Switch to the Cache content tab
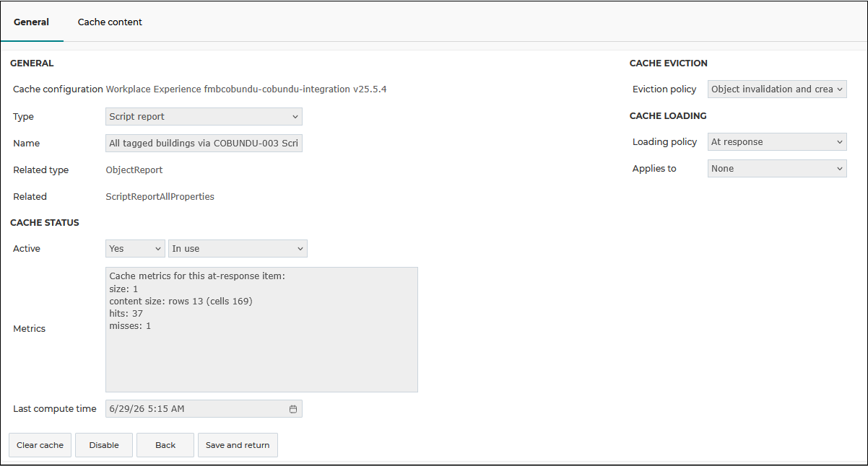868x466 pixels. pos(110,22)
